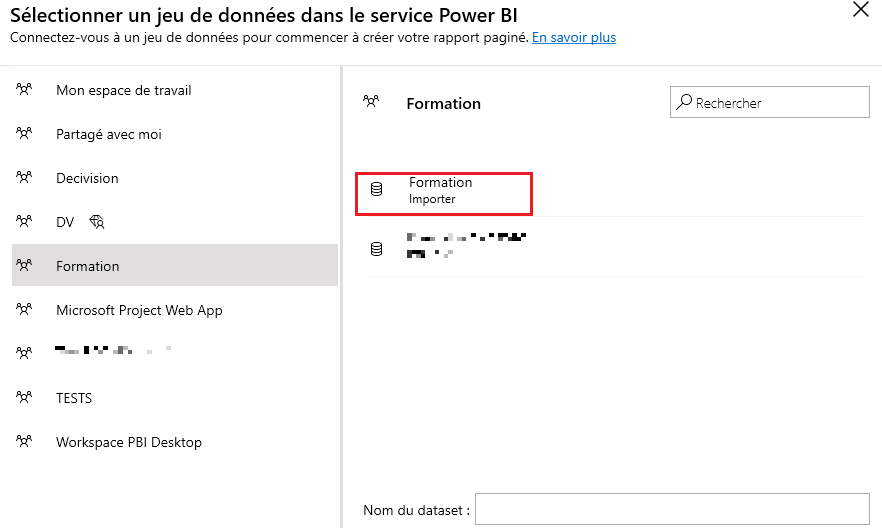Click the database icon of Formation dataset

[x=377, y=190]
